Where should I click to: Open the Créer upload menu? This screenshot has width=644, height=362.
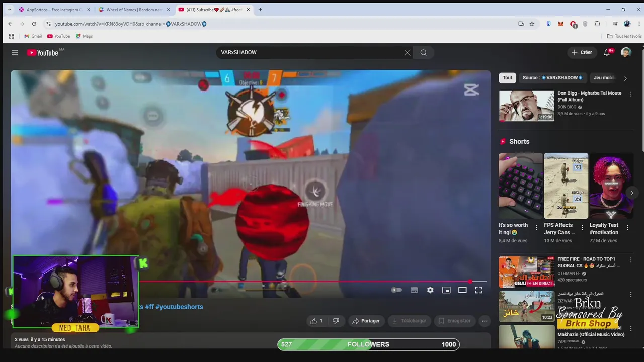(x=582, y=52)
